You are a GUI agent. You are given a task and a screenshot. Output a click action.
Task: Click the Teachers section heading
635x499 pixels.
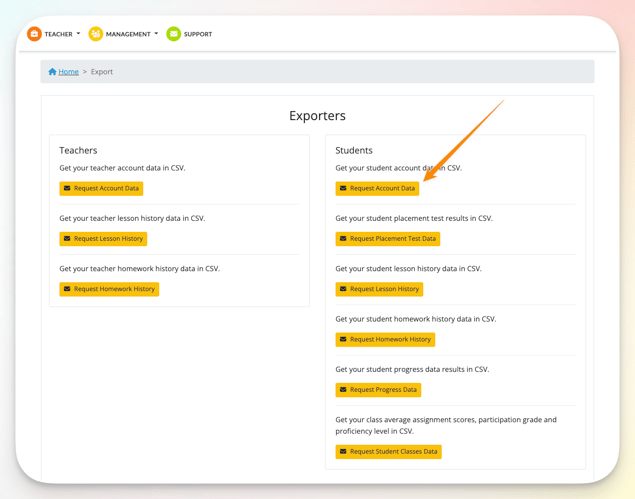point(78,150)
